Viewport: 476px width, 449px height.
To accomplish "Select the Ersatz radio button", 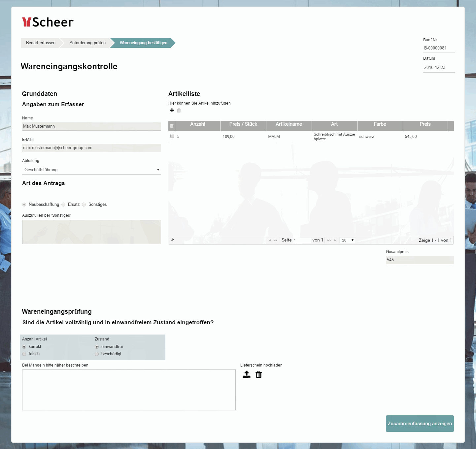I will (63, 205).
